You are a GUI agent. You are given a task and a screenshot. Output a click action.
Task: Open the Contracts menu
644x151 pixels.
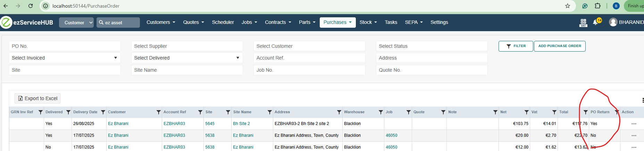(278, 23)
